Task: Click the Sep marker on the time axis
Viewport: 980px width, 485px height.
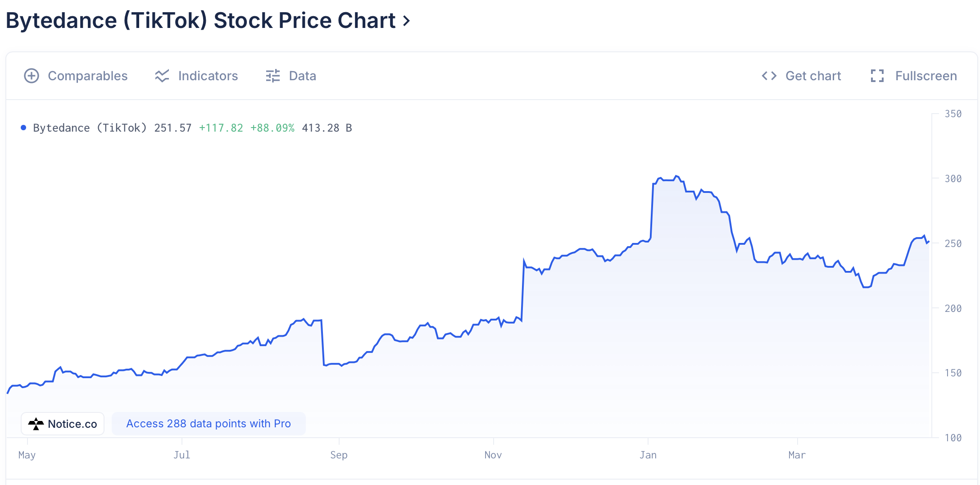Action: [339, 455]
